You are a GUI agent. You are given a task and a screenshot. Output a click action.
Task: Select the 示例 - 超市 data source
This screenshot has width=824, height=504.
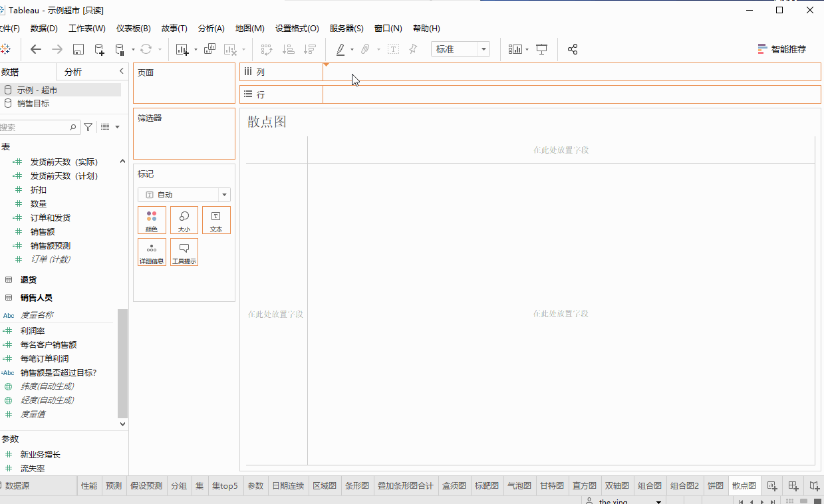point(60,90)
